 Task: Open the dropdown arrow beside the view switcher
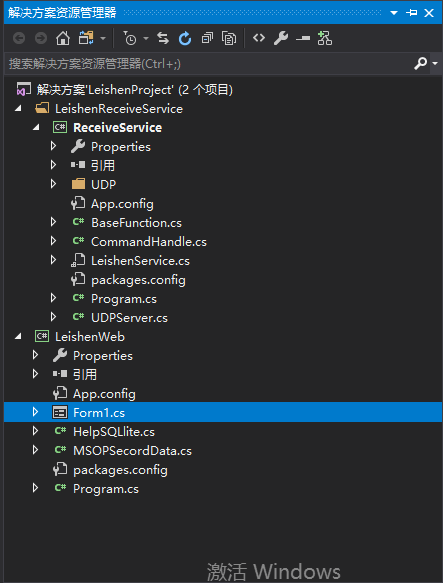pyautogui.click(x=103, y=38)
